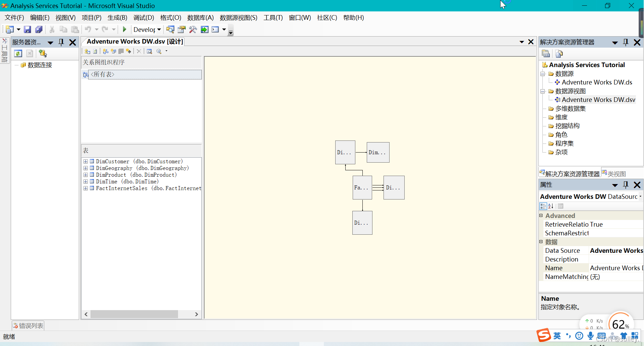Click scroll-right arrow of tables pane
Screen dimensions: 644x346
[x=196, y=314]
